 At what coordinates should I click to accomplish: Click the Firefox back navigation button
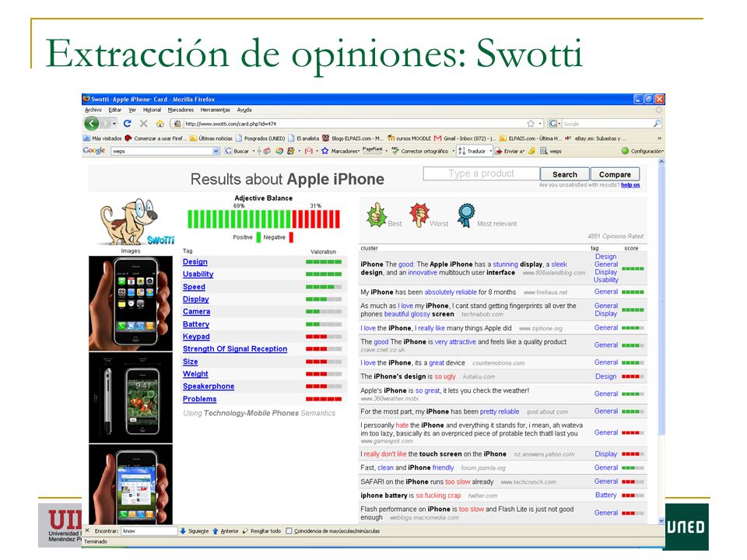click(x=92, y=124)
